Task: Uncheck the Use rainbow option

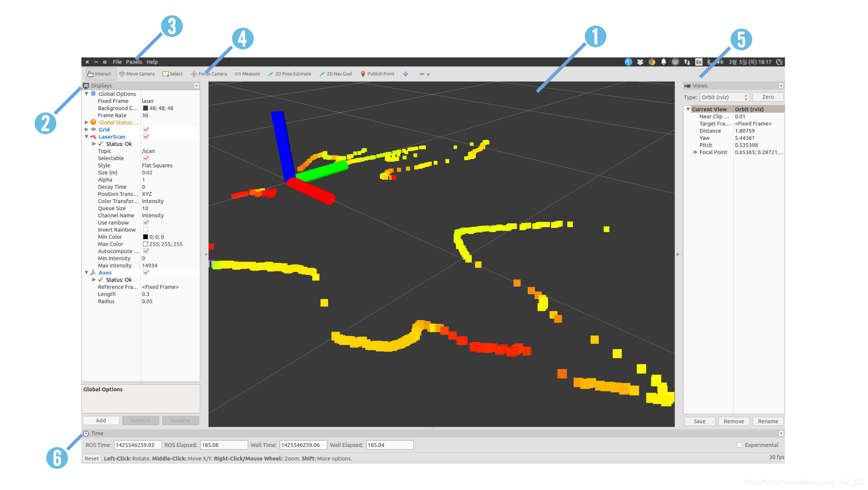Action: click(x=146, y=222)
